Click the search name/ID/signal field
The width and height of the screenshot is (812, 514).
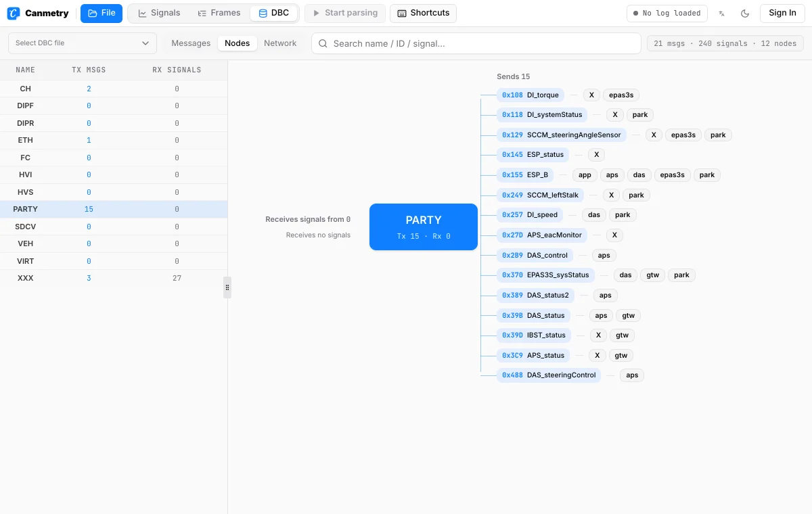click(476, 43)
